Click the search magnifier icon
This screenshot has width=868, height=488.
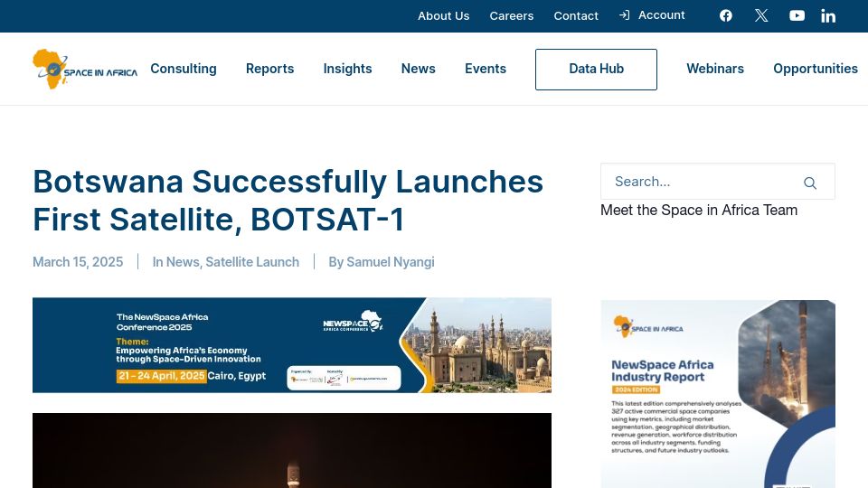[x=810, y=183]
